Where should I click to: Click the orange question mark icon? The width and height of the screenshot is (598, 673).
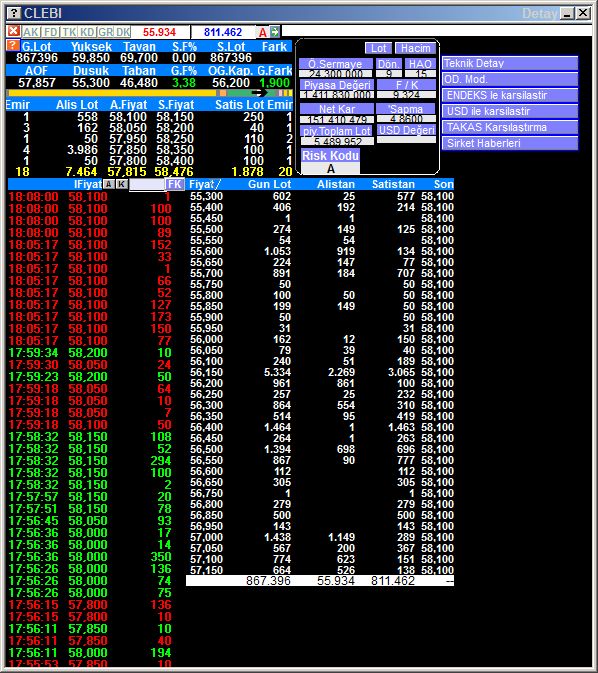(13, 45)
